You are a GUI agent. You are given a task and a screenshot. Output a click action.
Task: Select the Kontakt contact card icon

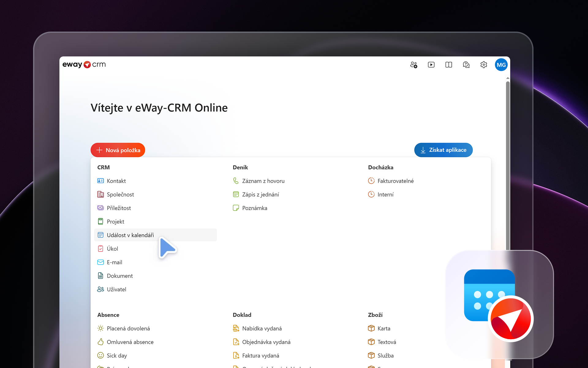100,181
